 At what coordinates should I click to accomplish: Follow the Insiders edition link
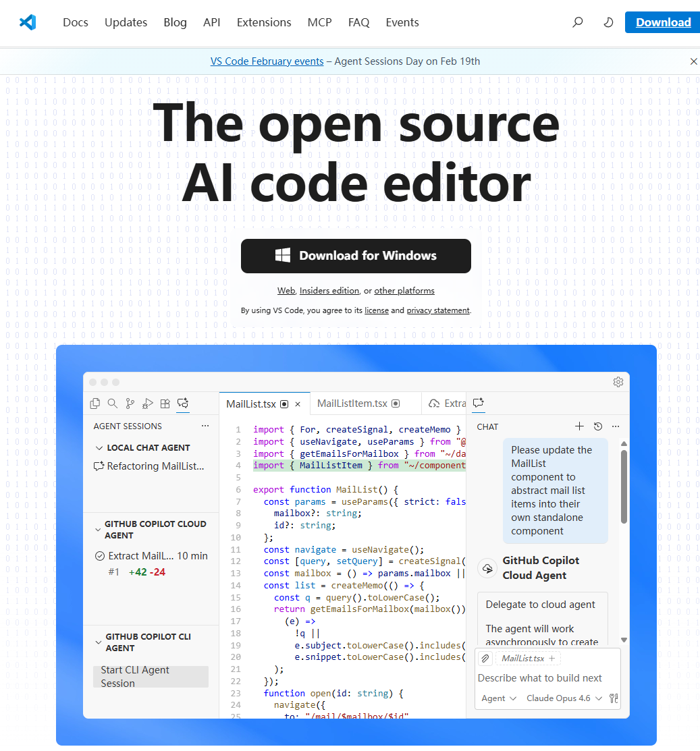tap(329, 291)
